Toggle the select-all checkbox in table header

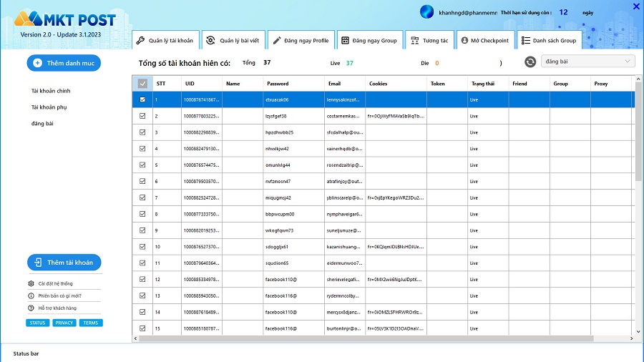click(x=142, y=84)
